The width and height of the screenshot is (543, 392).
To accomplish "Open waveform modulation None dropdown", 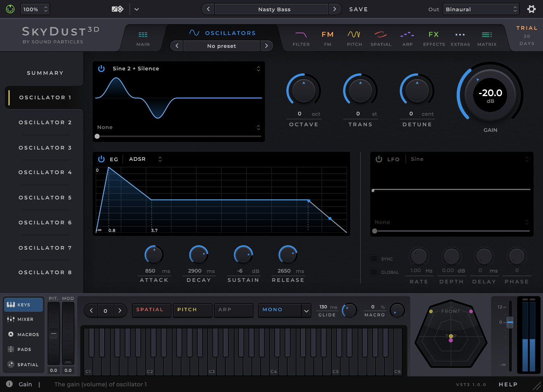I will point(179,127).
